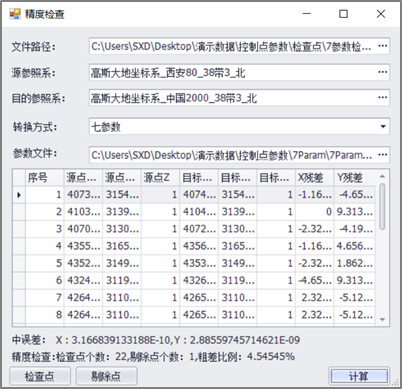This screenshot has height=389, width=402.
Task: Click the 计算 button
Action: 359,376
